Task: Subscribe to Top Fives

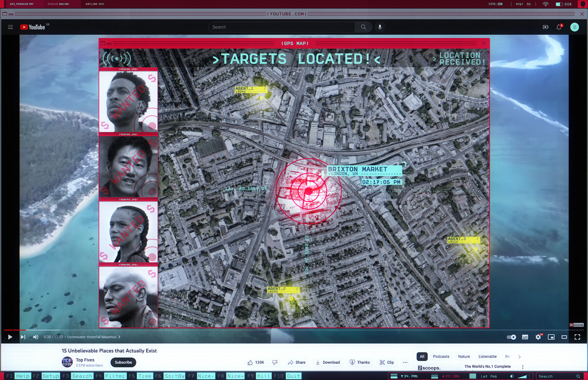Action: 123,362
